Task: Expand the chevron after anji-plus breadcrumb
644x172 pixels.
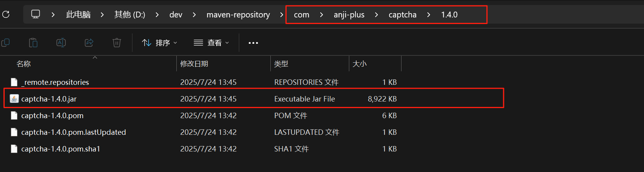Action: click(x=376, y=15)
